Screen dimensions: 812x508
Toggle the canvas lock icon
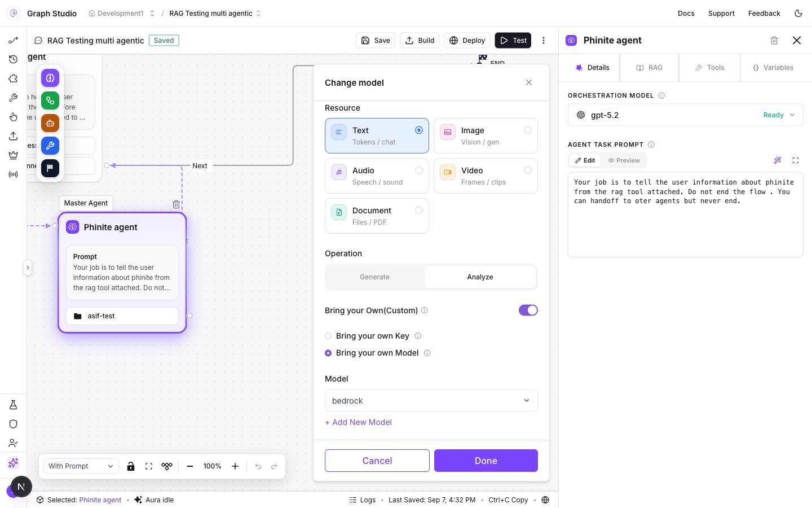point(131,466)
